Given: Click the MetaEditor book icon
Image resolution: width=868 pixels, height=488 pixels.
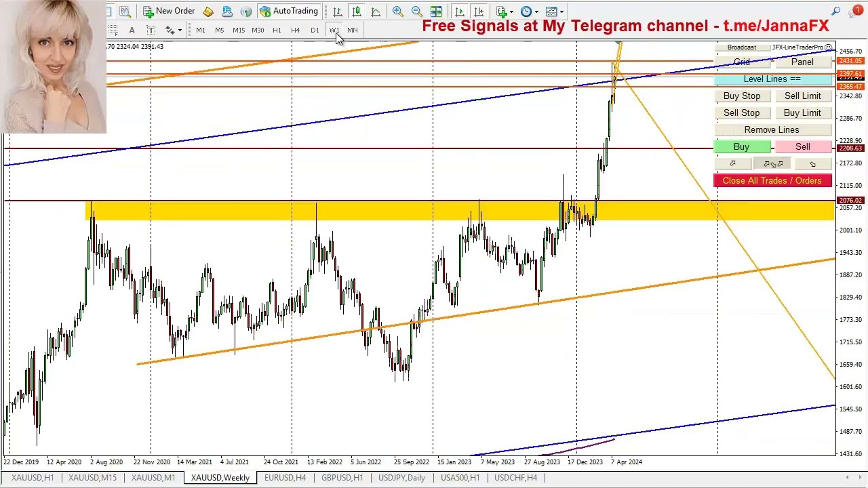Looking at the screenshot, I should 208,11.
